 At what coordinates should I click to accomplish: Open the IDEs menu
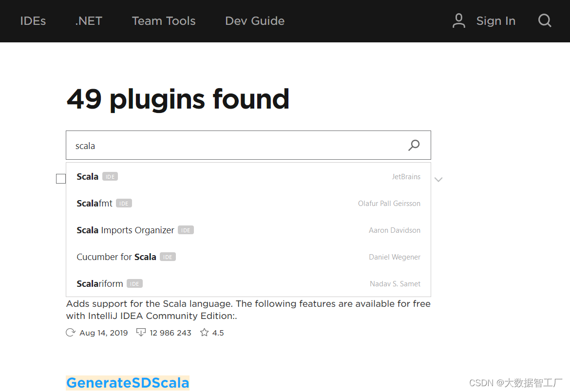pos(33,21)
